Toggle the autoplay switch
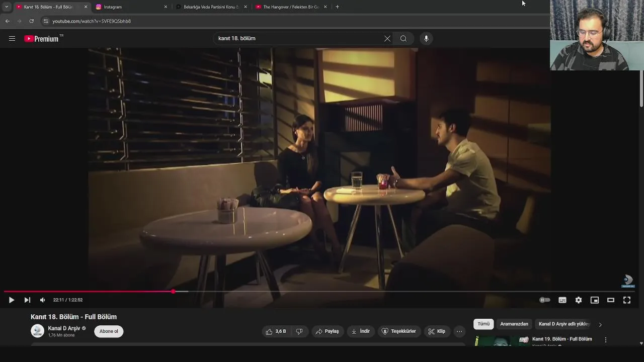644x362 pixels. (545, 300)
